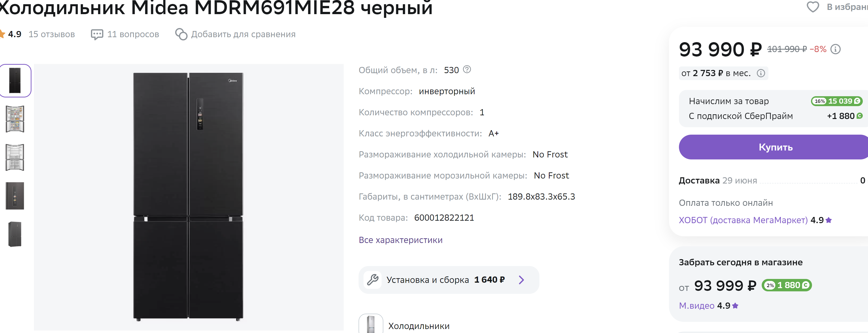Open info icon beside the discount percentage
868x333 pixels.
tap(835, 49)
